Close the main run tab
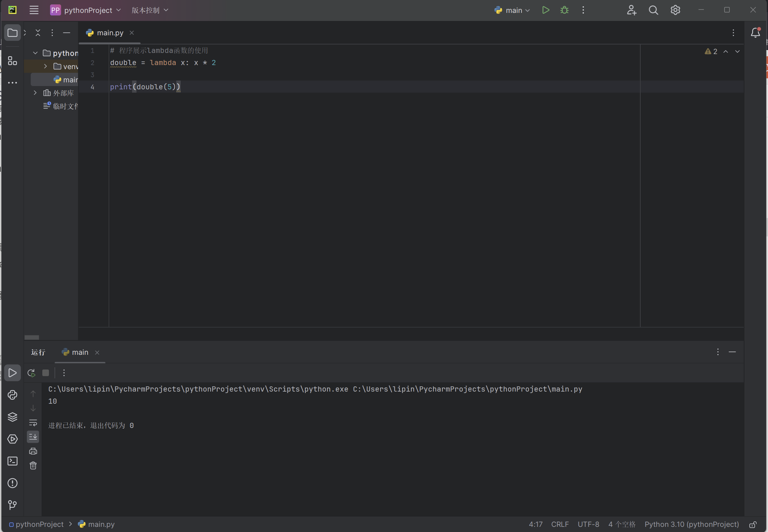The height and width of the screenshot is (532, 768). coord(97,353)
